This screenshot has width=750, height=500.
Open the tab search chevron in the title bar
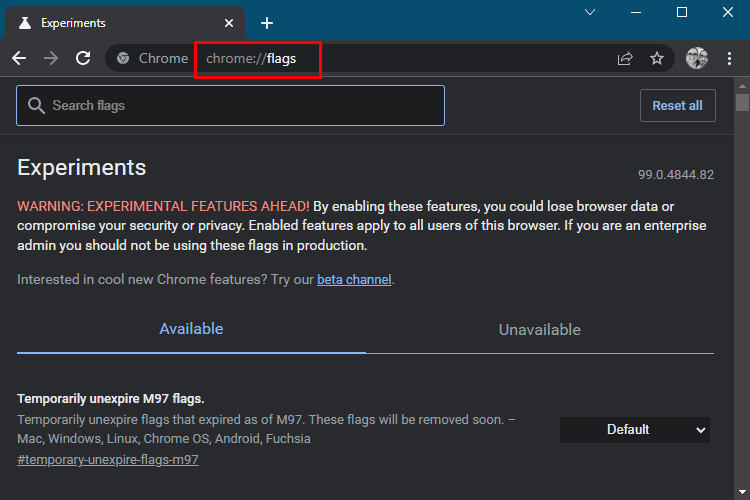[590, 12]
